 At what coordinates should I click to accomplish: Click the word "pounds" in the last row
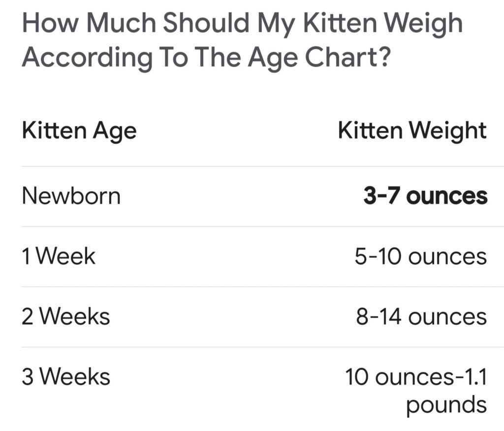pos(446,405)
